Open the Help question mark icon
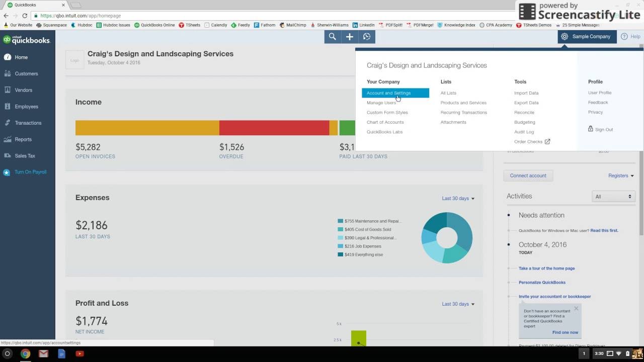This screenshot has width=644, height=362. 624,37
